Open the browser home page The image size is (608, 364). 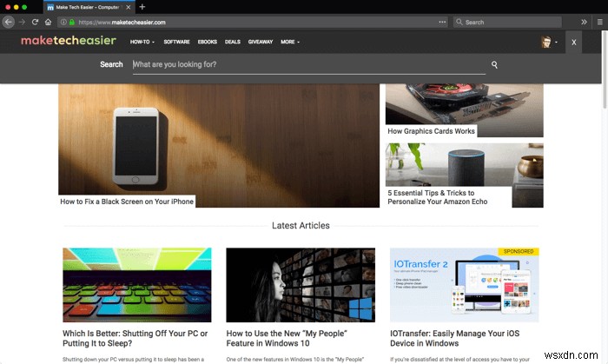tap(48, 22)
